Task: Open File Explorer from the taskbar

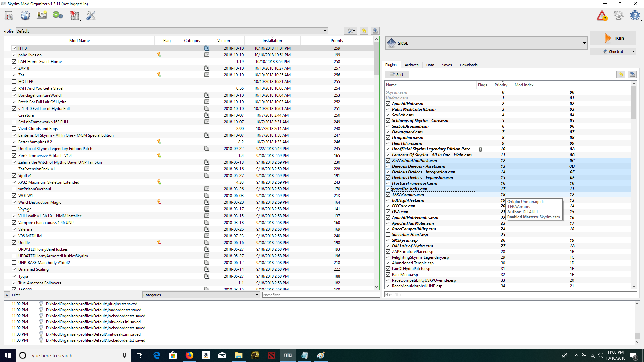Action: 238,355
